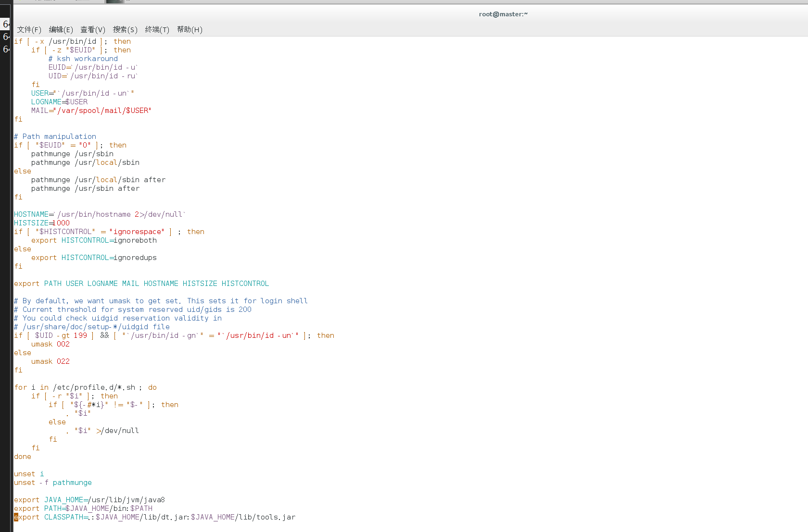Click the 'umask 002' line
Viewport: 808px width, 532px height.
[x=50, y=344]
